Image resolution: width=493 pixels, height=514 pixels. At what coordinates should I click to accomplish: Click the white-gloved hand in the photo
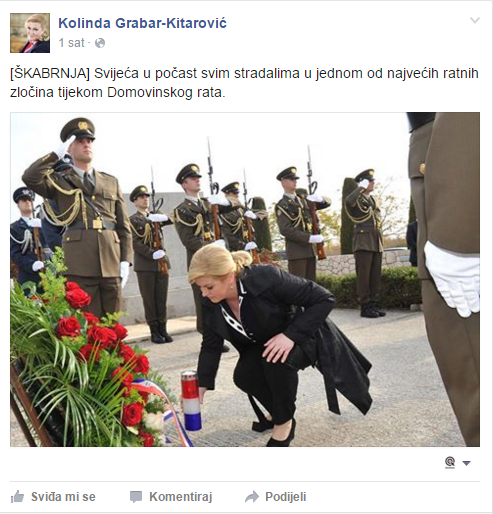[x=452, y=279]
